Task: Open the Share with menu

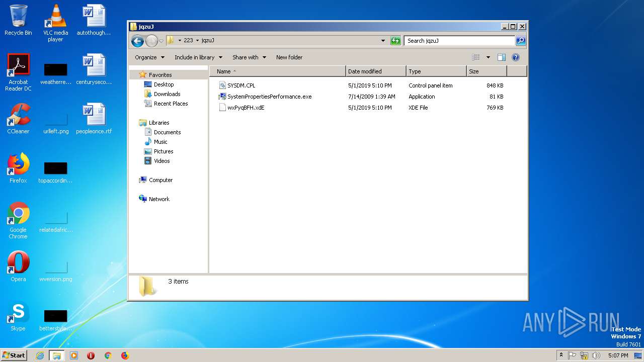Action: [x=249, y=57]
